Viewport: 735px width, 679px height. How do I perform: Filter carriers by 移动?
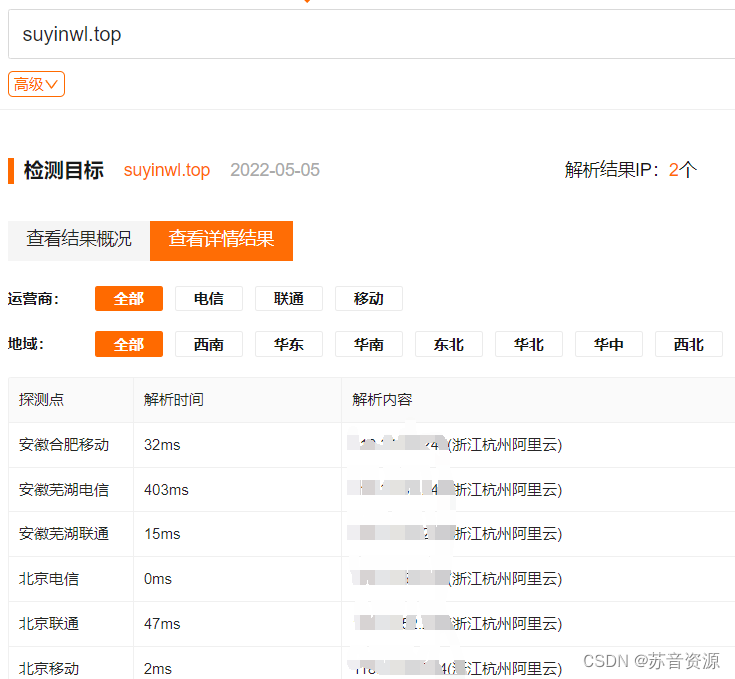click(x=369, y=298)
